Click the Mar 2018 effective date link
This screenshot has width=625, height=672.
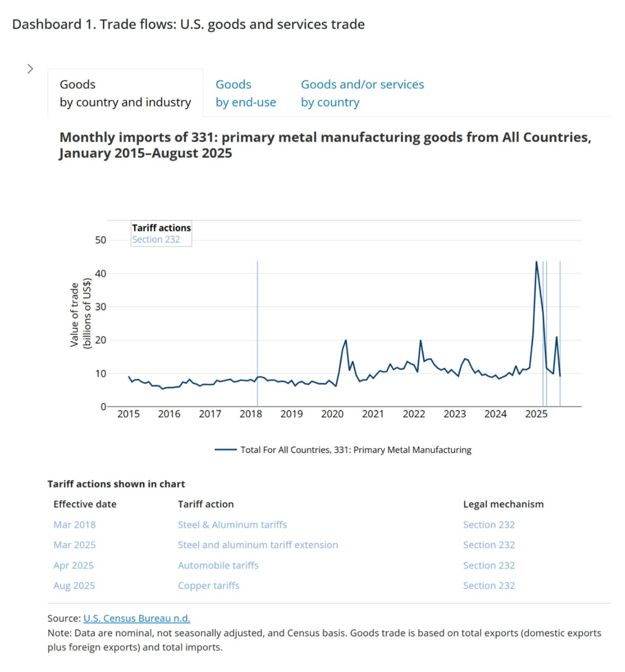click(x=74, y=524)
